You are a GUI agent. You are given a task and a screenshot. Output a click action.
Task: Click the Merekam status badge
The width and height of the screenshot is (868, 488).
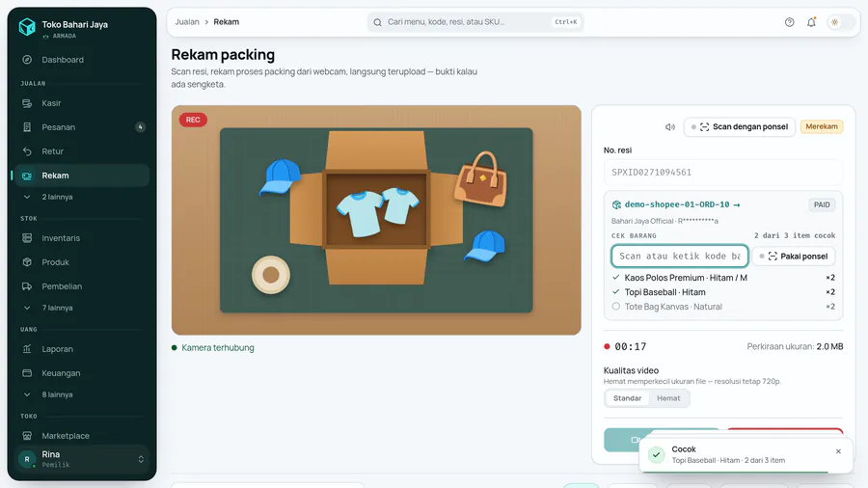point(822,126)
